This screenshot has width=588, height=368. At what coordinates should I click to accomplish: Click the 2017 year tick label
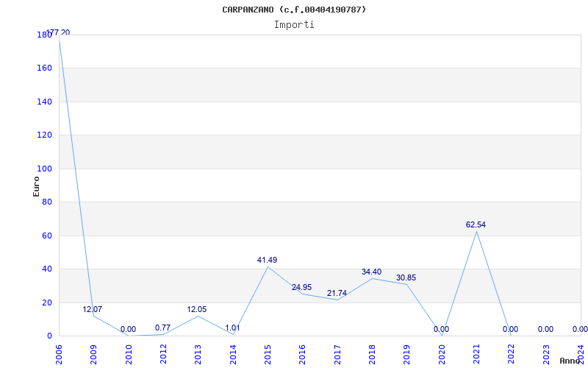click(x=337, y=355)
